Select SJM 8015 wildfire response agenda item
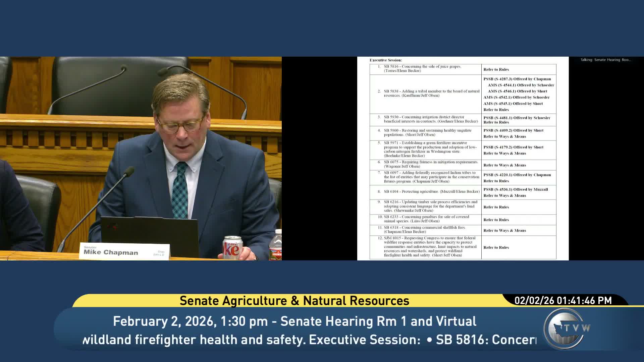Screen dimensions: 644x362 pyautogui.click(x=430, y=247)
